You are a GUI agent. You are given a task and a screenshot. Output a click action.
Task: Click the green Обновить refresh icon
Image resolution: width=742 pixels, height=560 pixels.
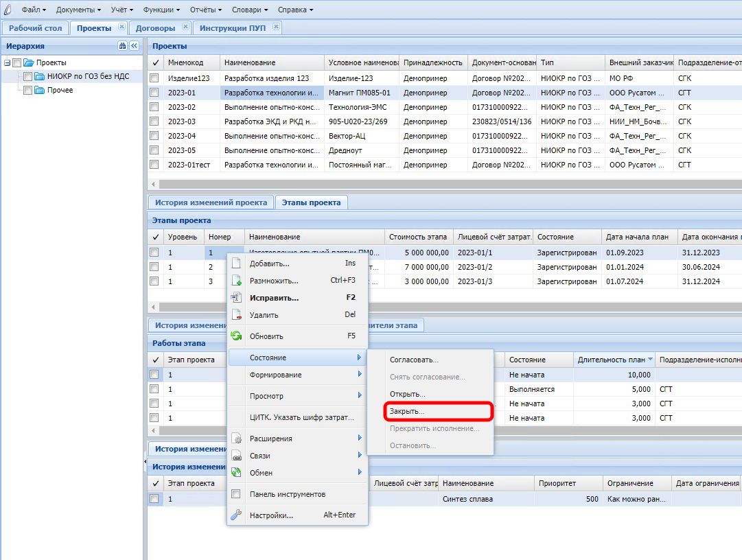click(236, 336)
